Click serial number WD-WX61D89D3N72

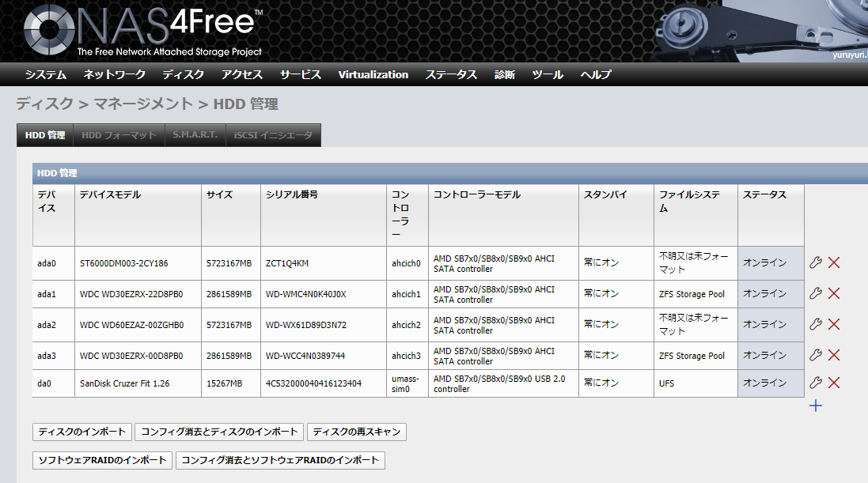pyautogui.click(x=306, y=326)
